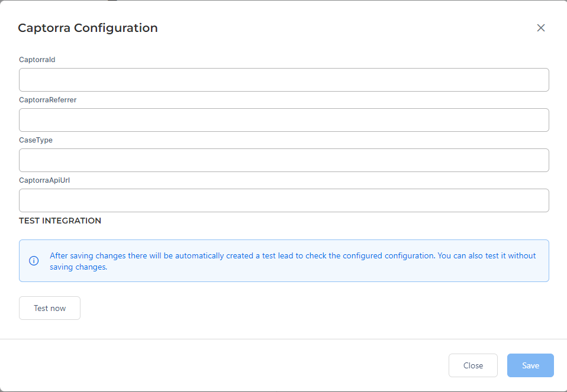Click the Close button
The height and width of the screenshot is (392, 567).
click(x=473, y=365)
